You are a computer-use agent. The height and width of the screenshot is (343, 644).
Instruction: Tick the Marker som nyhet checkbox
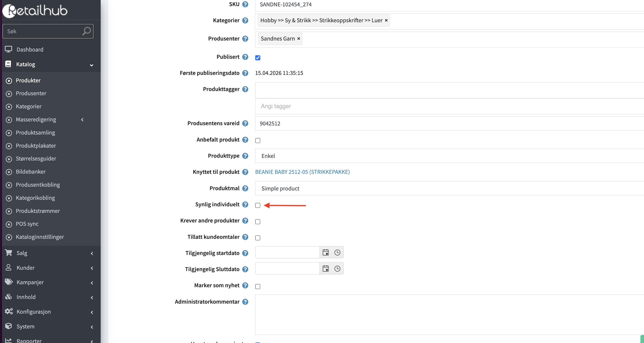[x=258, y=287]
